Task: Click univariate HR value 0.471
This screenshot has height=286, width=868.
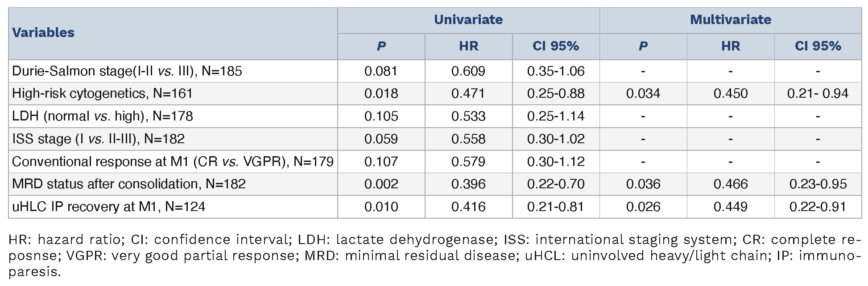Action: point(468,93)
